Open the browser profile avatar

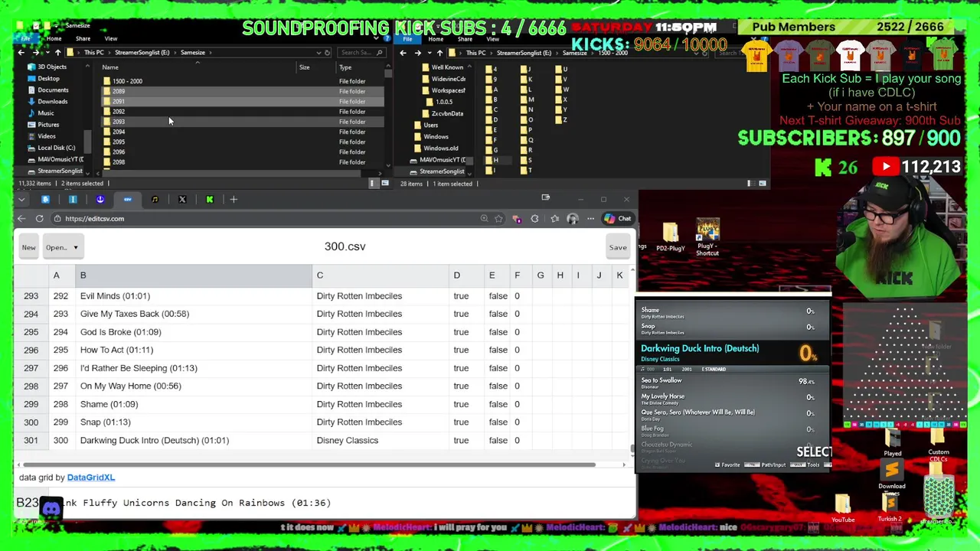pyautogui.click(x=572, y=219)
